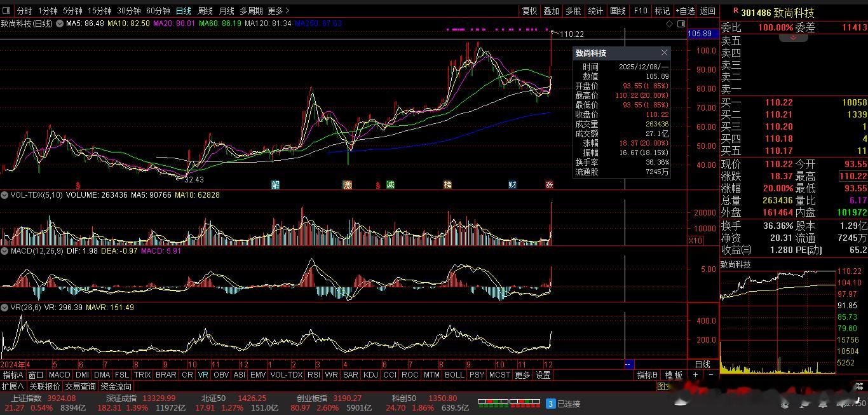
Task: Select the BOLL indicator tab
Action: (x=454, y=375)
